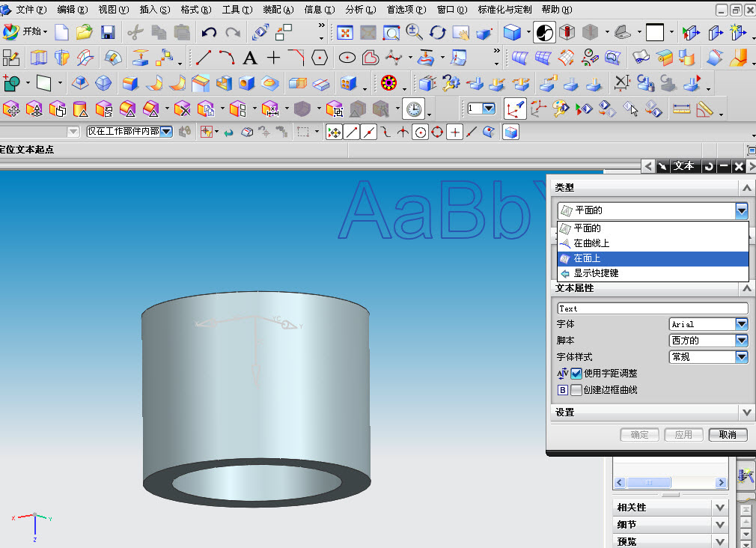Click the New file icon

click(61, 32)
